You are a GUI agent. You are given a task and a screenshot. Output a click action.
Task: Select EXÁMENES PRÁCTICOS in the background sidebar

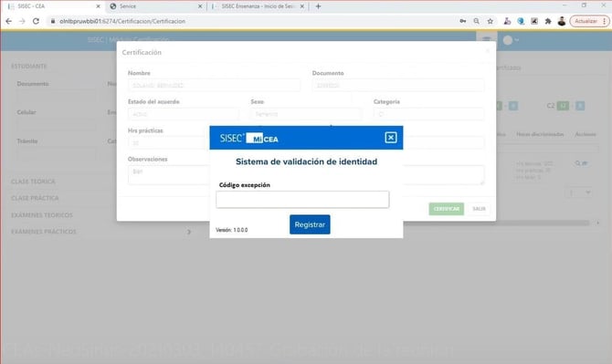(x=44, y=232)
